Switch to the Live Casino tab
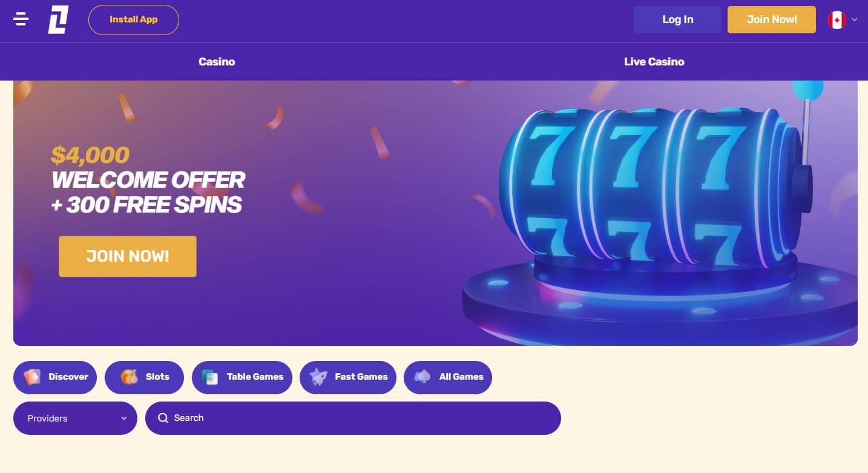The image size is (868, 473). coord(654,62)
